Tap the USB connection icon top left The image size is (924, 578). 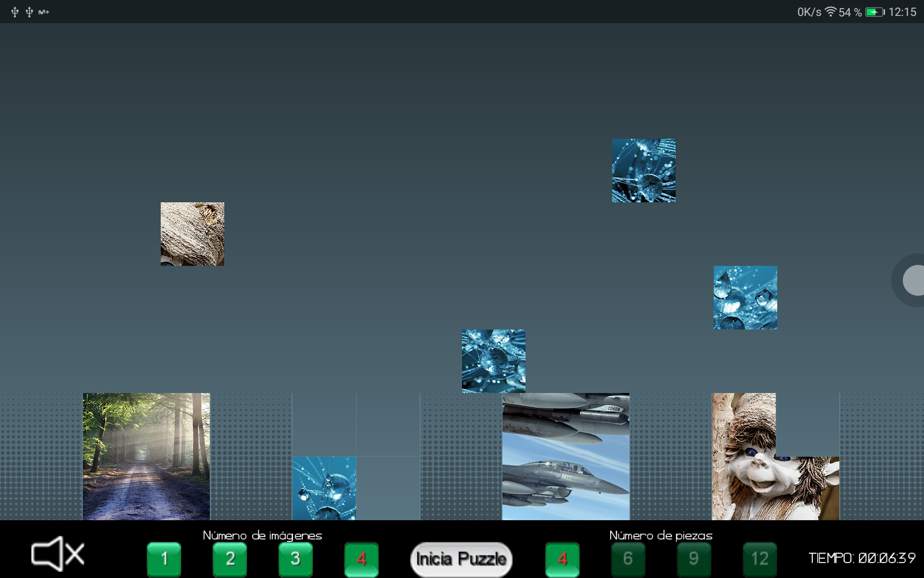14,12
